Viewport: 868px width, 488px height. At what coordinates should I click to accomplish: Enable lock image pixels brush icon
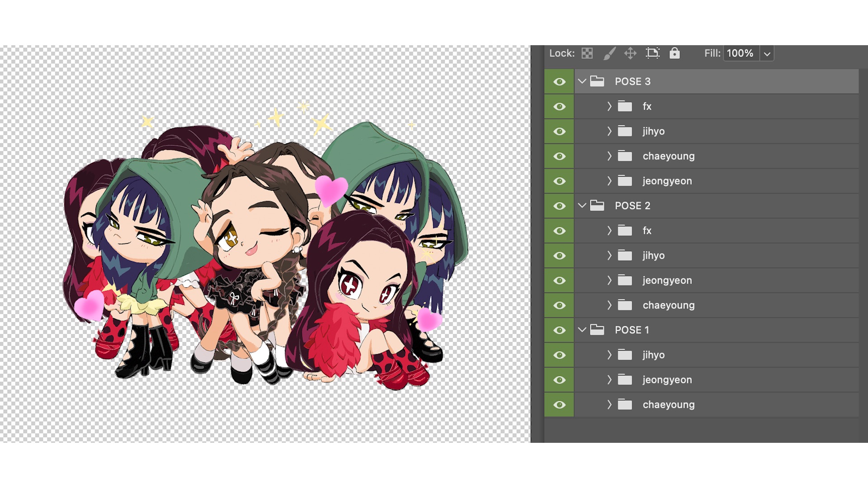point(609,53)
